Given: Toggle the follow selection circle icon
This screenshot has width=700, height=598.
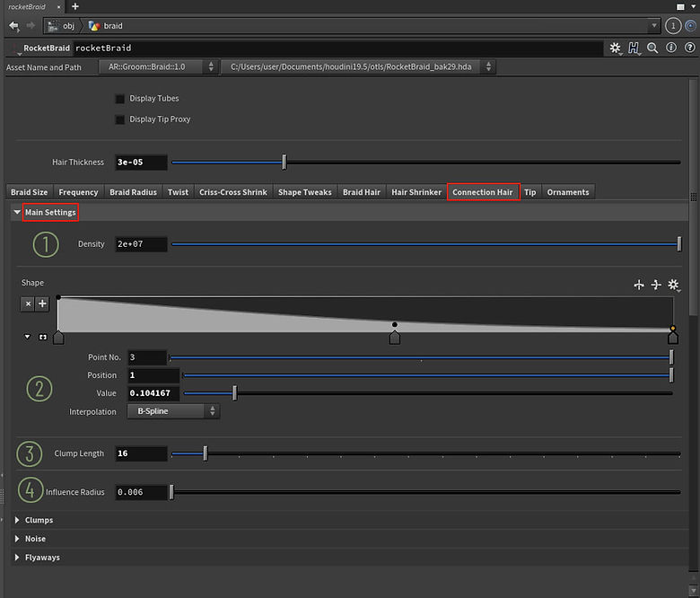Looking at the screenshot, I should pyautogui.click(x=691, y=26).
